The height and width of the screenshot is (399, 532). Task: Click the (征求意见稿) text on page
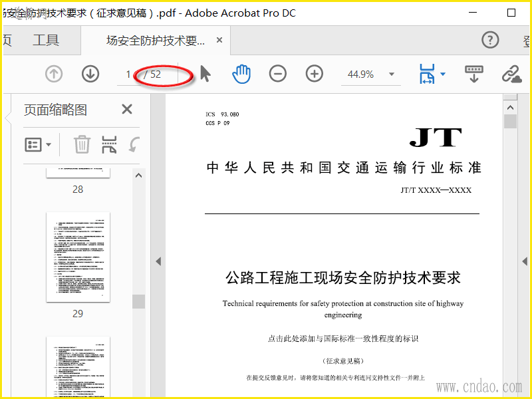click(343, 361)
